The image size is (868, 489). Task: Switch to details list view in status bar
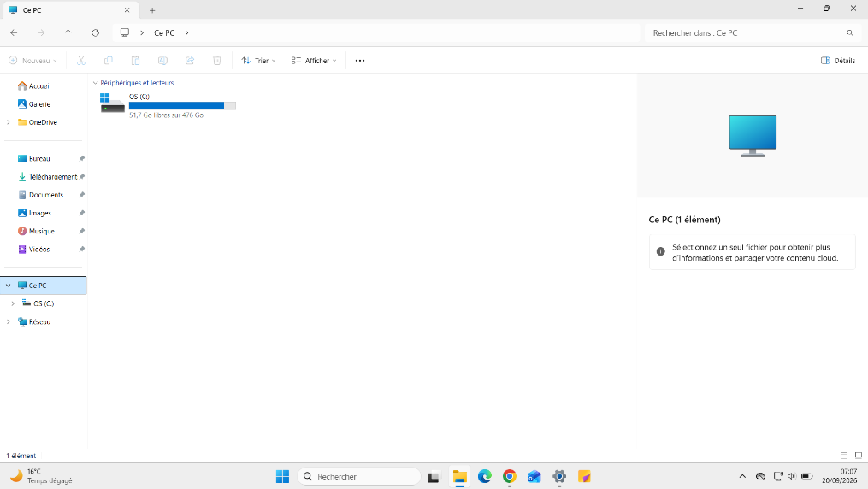[844, 456]
